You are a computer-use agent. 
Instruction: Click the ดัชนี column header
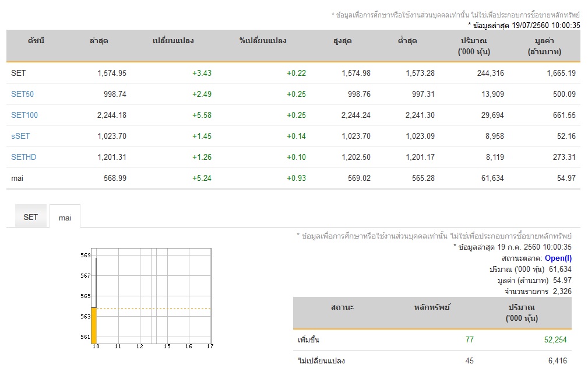coord(36,41)
